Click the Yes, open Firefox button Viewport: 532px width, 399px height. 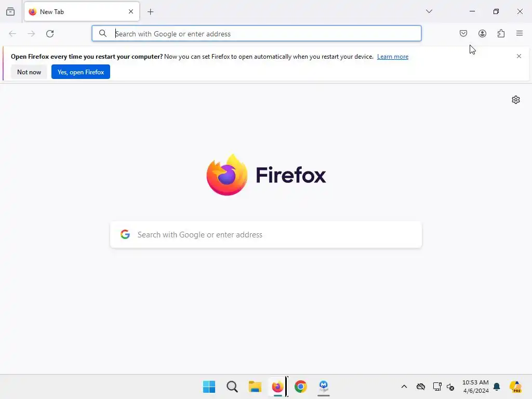click(81, 72)
